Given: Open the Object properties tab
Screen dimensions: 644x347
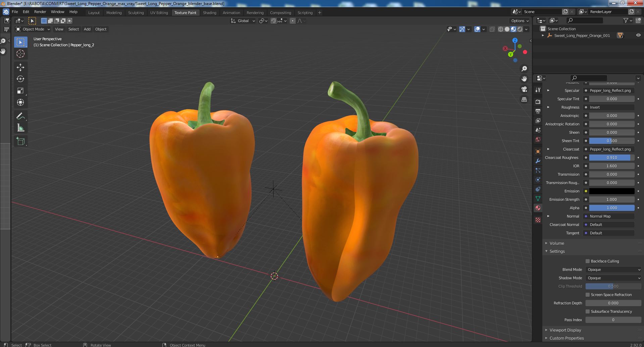Looking at the screenshot, I should pyautogui.click(x=538, y=152).
